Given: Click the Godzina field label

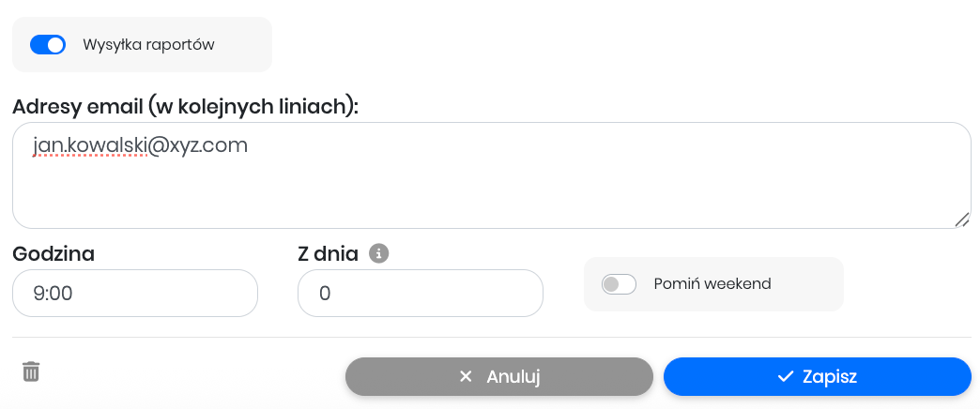Looking at the screenshot, I should [54, 253].
